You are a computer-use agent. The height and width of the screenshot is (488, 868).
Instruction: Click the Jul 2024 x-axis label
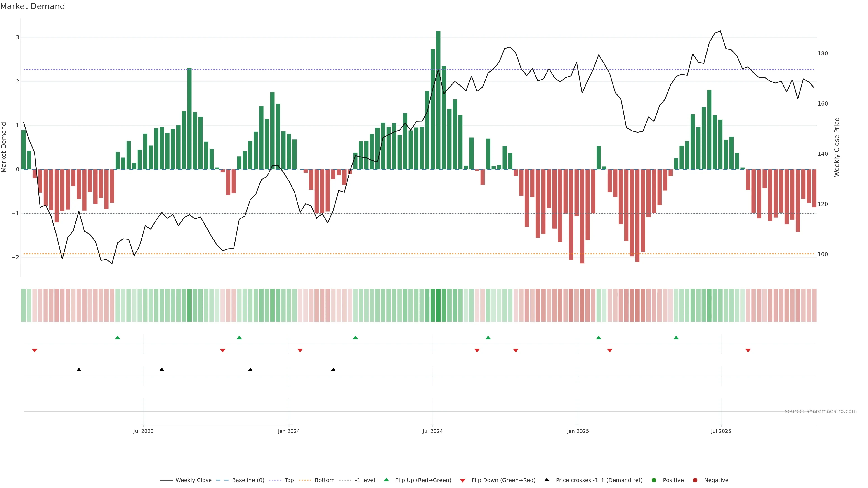[433, 431]
